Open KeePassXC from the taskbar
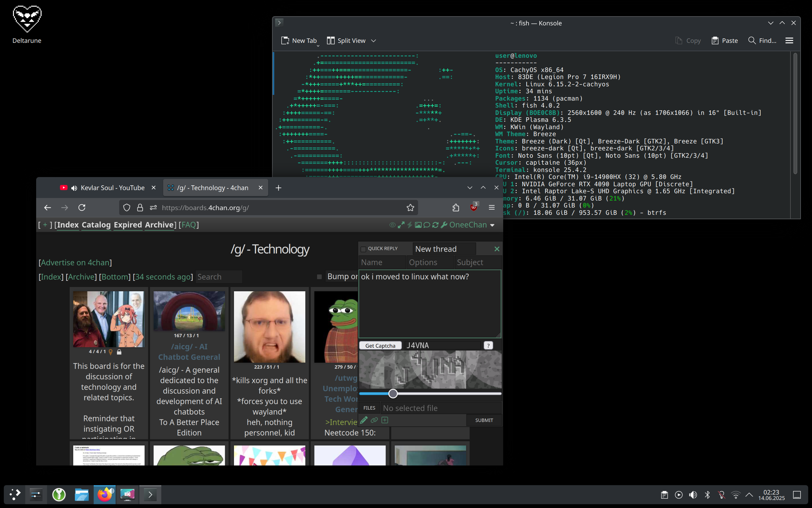 59,495
